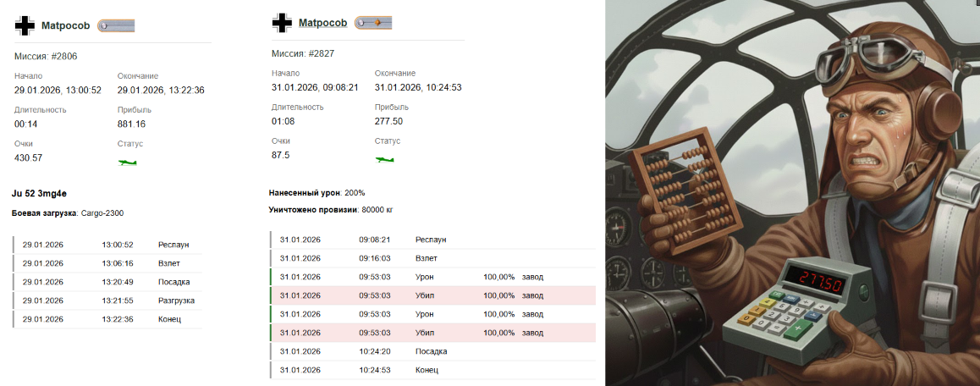Screen dimensions: 980x386
Task: Select the Респаун event row at 09:08:21
Action: tap(432, 240)
